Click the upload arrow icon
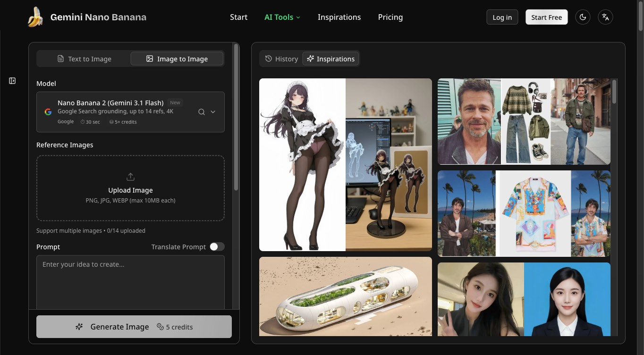Image resolution: width=644 pixels, height=355 pixels. [130, 177]
